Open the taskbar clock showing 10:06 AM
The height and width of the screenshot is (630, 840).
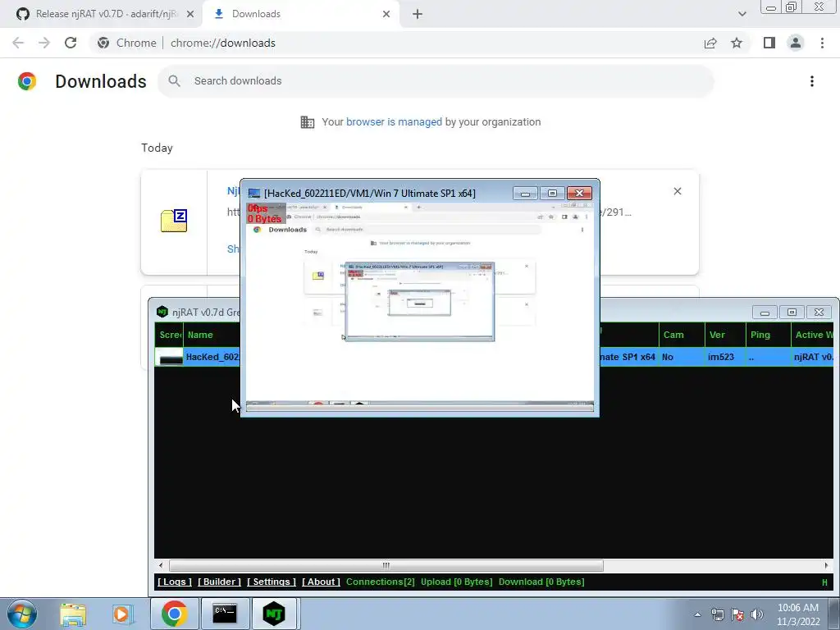[798, 614]
